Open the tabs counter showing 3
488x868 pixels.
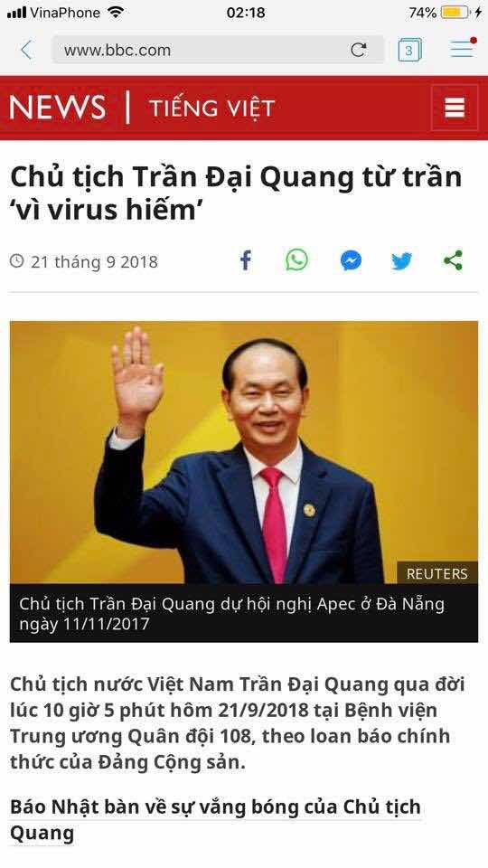pos(409,51)
